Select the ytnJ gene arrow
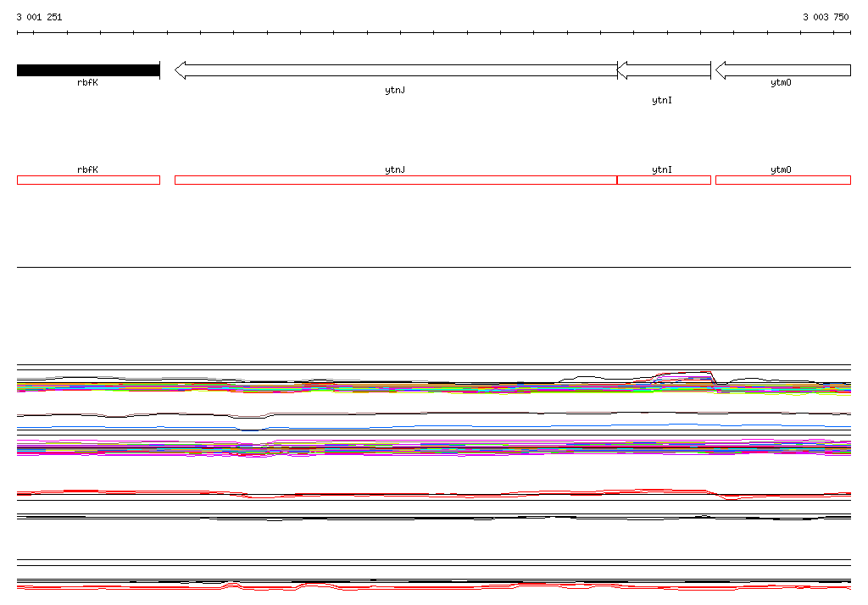Image resolution: width=868 pixels, height=605 pixels. pyautogui.click(x=396, y=70)
